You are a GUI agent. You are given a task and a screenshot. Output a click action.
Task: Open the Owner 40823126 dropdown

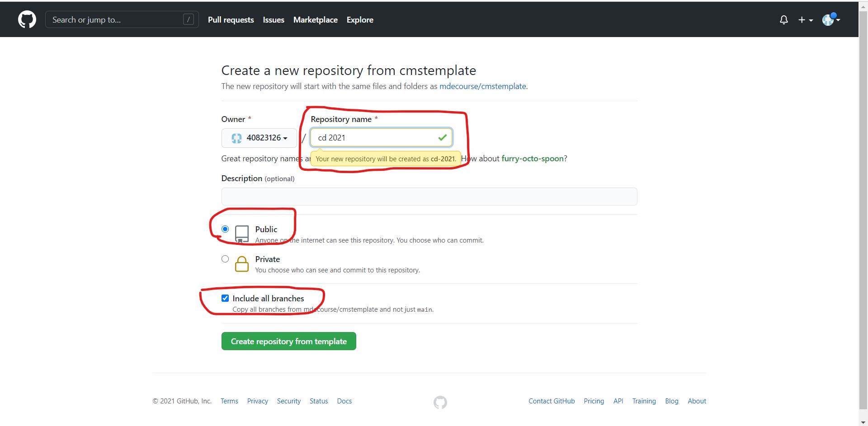coord(259,138)
